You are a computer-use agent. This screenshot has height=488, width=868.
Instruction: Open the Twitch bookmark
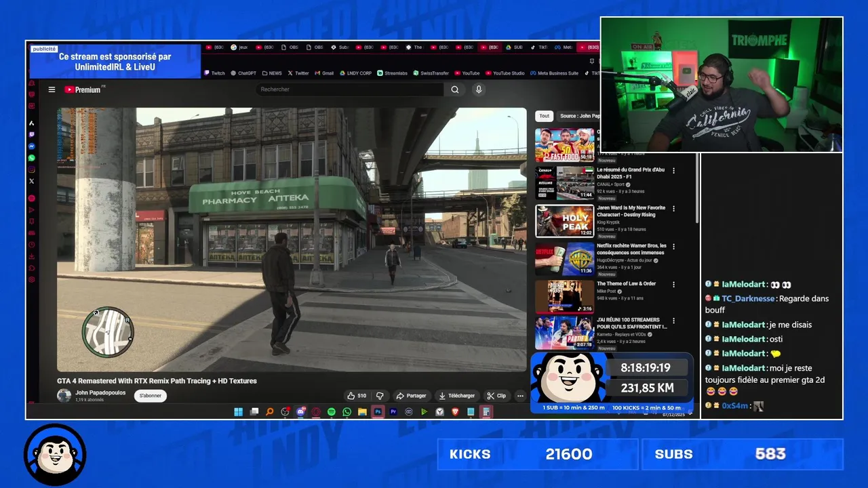(x=214, y=73)
